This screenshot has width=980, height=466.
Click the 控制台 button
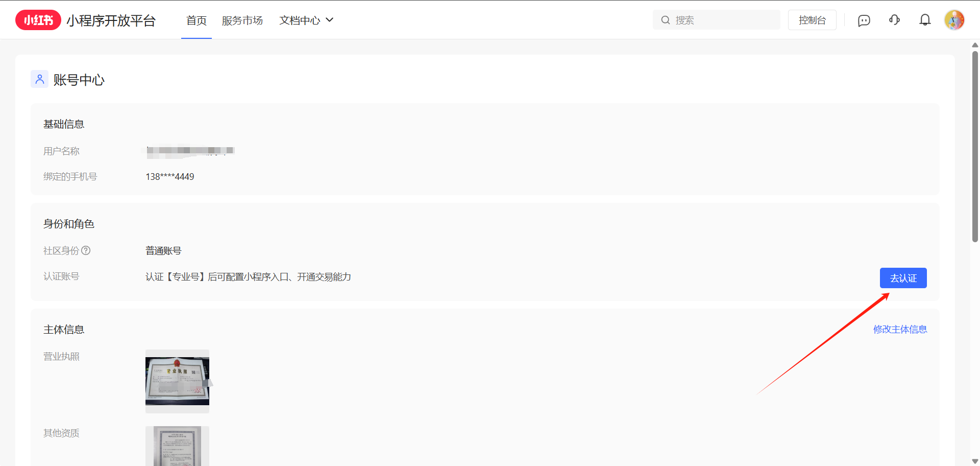[812, 20]
